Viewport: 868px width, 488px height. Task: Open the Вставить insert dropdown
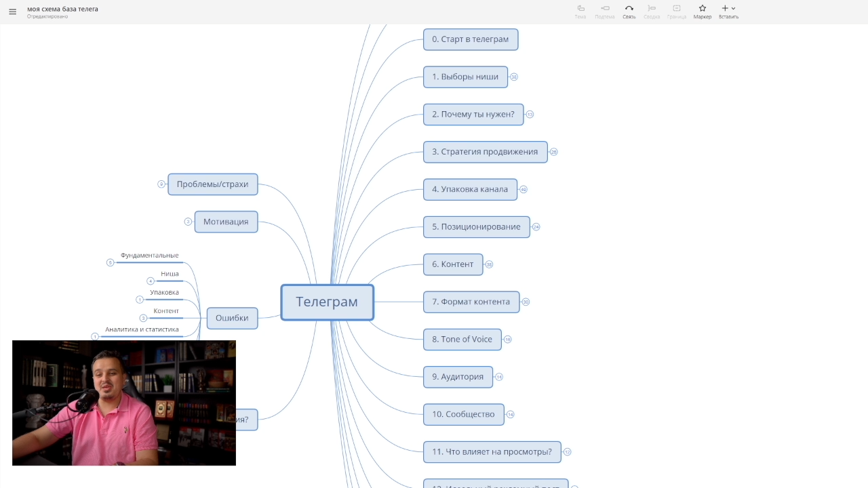coord(729,12)
